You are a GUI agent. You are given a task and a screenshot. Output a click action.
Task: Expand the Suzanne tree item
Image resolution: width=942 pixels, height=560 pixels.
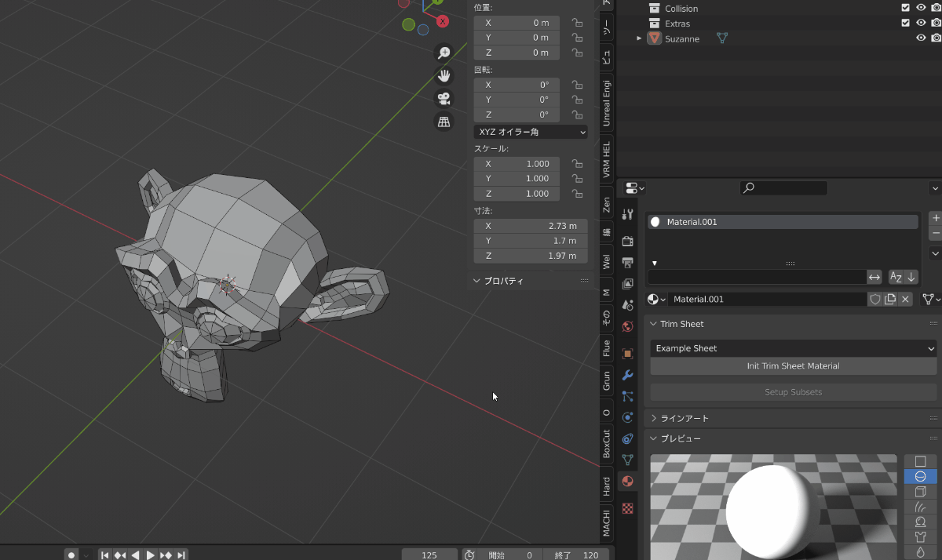click(x=639, y=38)
